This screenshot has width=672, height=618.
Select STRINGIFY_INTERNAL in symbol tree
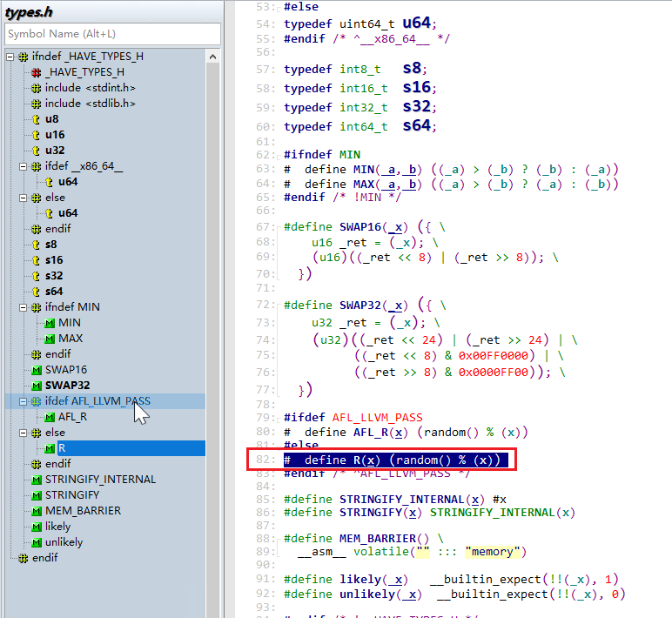pos(100,480)
